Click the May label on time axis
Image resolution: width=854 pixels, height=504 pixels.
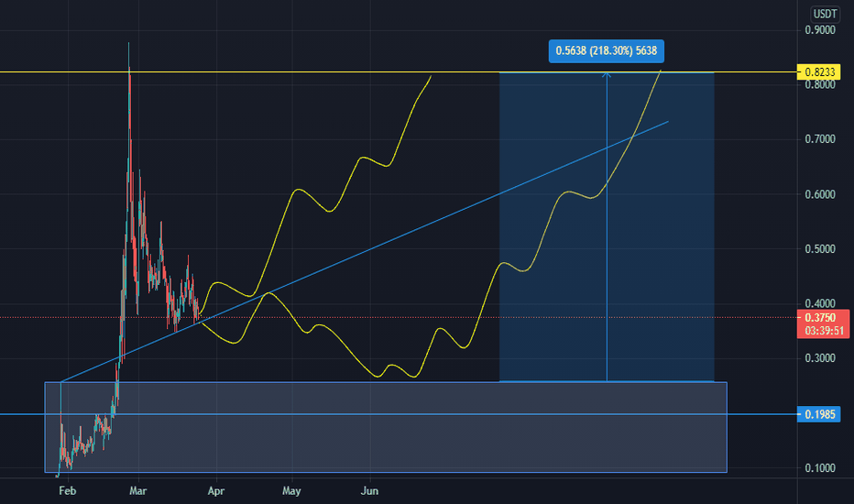291,491
